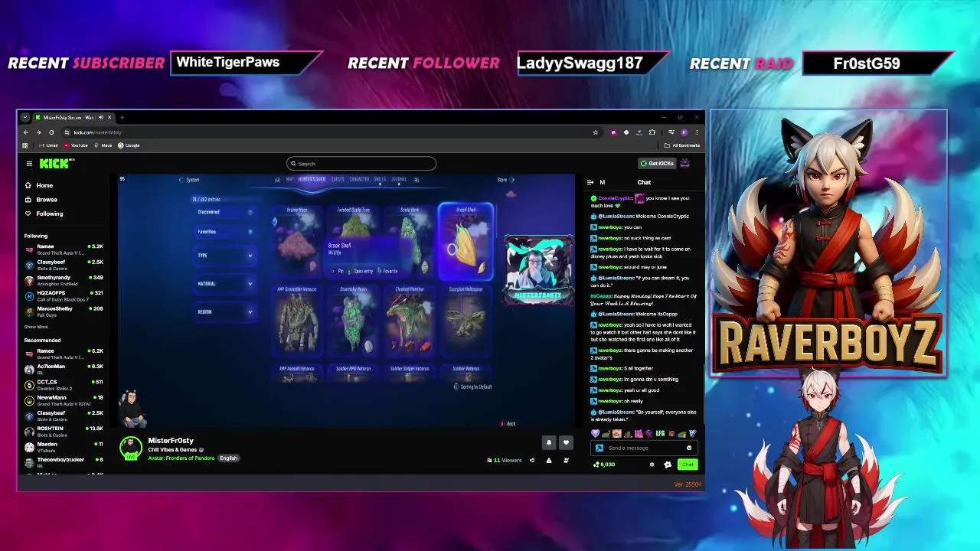The width and height of the screenshot is (980, 551).
Task: Open HQZAOFPS channel in Following list
Action: click(x=64, y=295)
